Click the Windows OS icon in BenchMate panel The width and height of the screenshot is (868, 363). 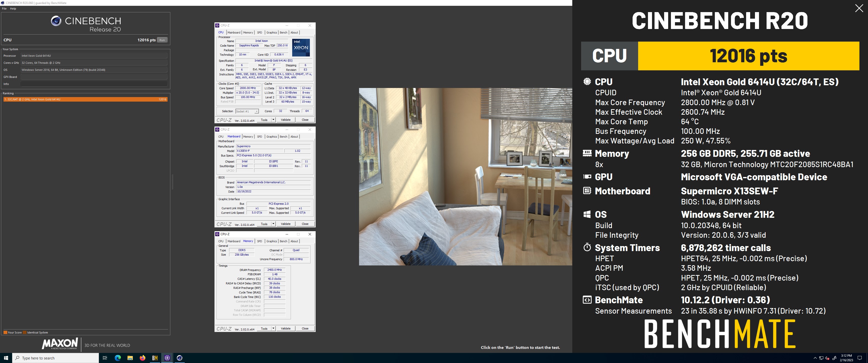[587, 214]
